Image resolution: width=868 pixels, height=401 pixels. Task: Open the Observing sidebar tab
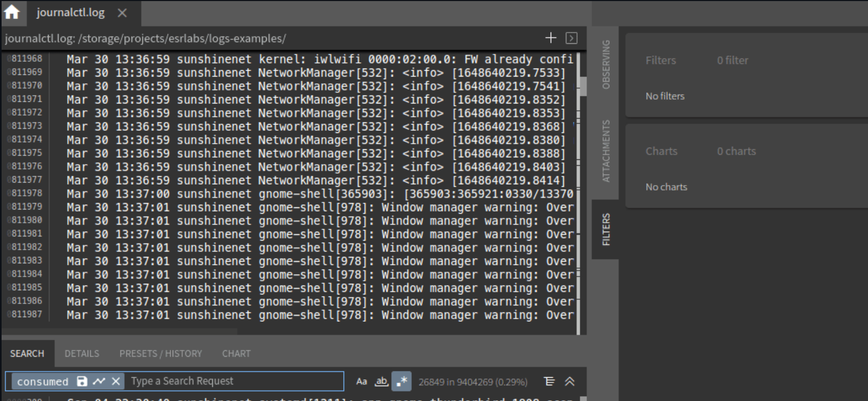click(606, 64)
